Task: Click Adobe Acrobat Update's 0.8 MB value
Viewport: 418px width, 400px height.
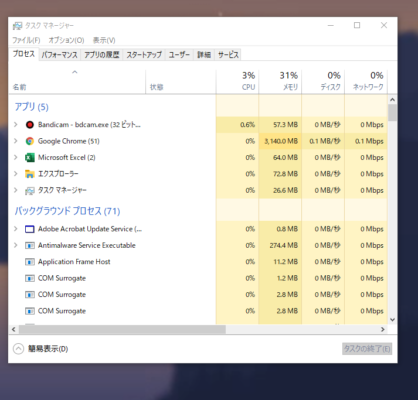Action: point(287,229)
